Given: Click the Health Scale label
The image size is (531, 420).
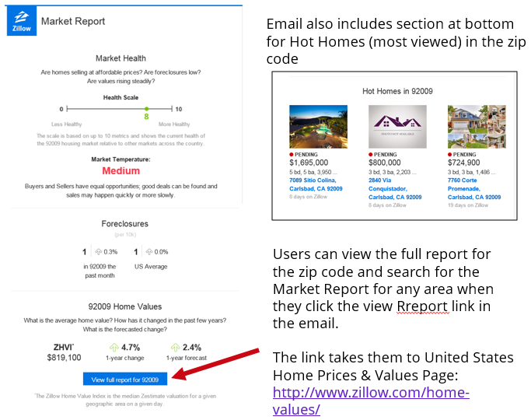Looking at the screenshot, I should pyautogui.click(x=121, y=97).
